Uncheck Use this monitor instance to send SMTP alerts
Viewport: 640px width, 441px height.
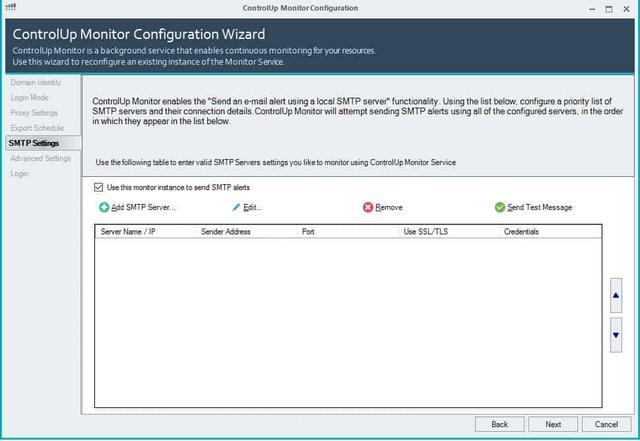tap(98, 187)
